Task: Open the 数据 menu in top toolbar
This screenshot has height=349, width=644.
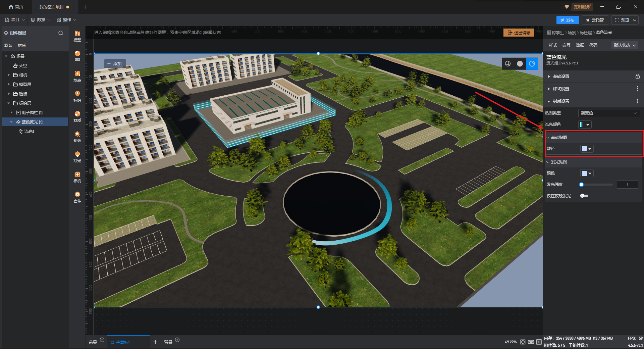Action: pos(41,20)
